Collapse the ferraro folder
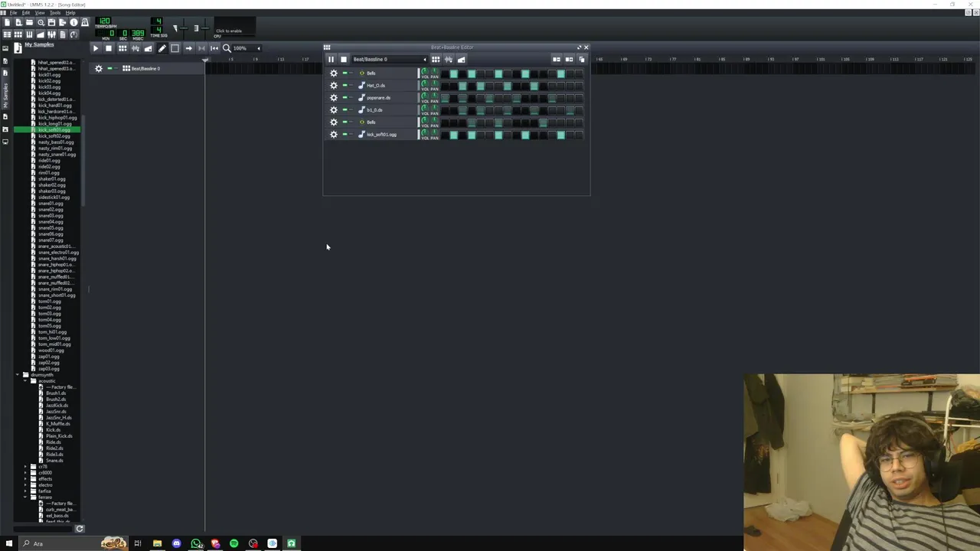Viewport: 980px width, 551px height. (25, 497)
